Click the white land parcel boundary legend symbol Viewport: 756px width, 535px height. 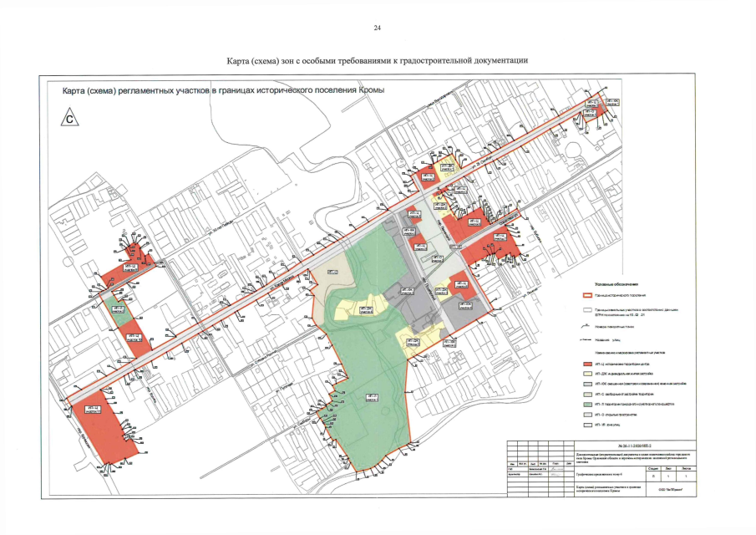tap(586, 310)
